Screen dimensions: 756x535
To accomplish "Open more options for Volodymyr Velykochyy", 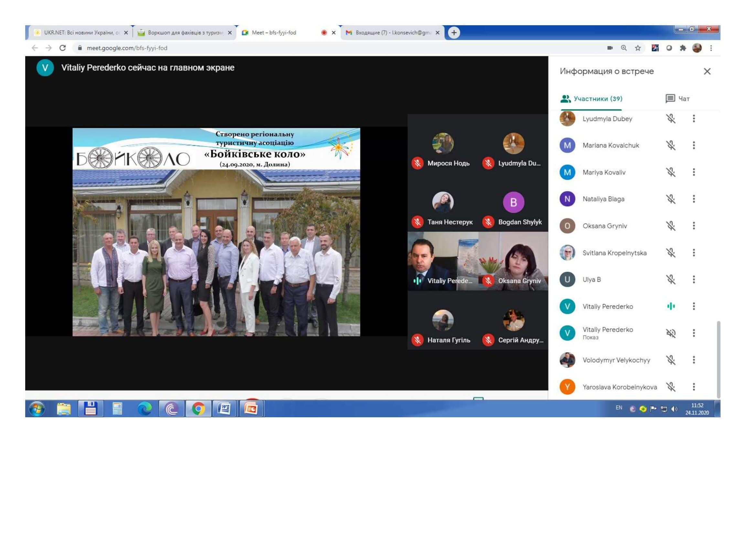I will [694, 360].
